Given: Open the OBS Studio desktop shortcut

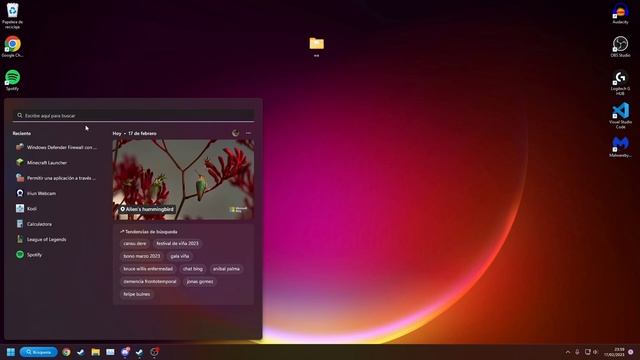Looking at the screenshot, I should point(620,47).
